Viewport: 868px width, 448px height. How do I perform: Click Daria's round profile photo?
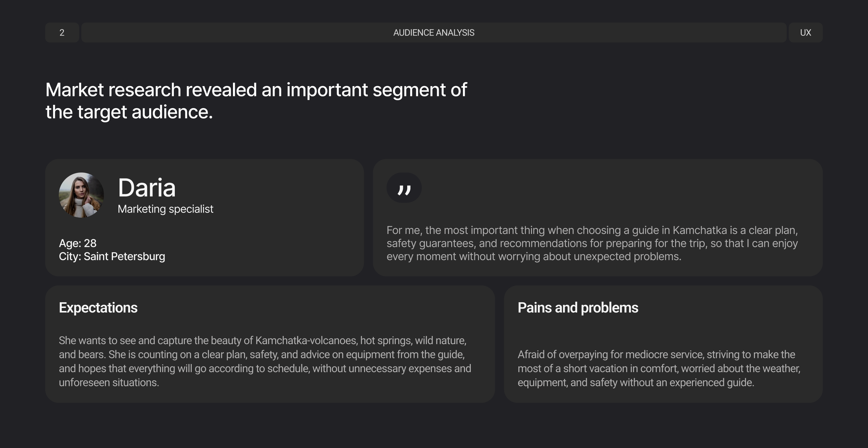81,195
